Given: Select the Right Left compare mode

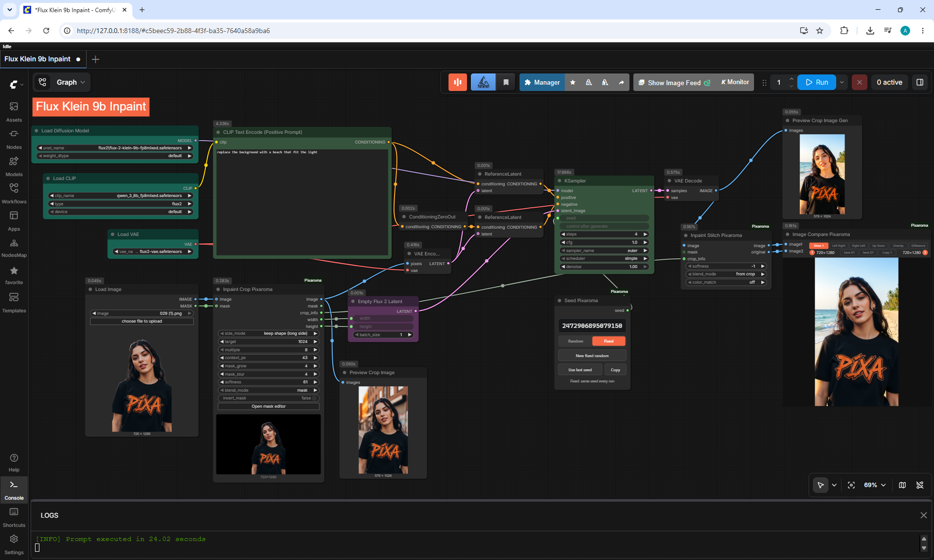Looking at the screenshot, I should [x=859, y=246].
